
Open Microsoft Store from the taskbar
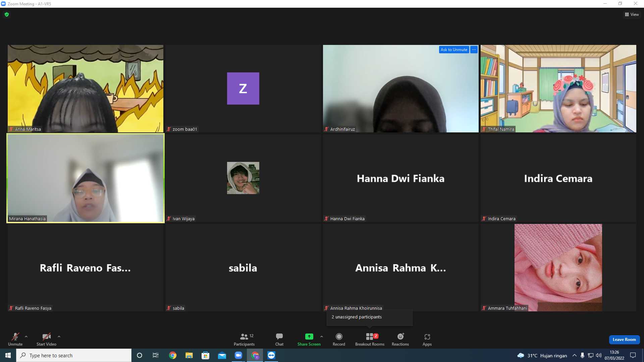(206, 355)
